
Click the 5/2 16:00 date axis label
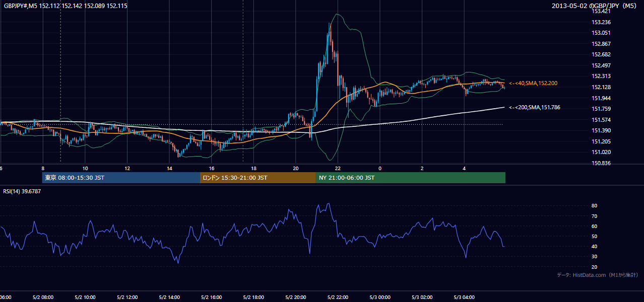click(211, 297)
